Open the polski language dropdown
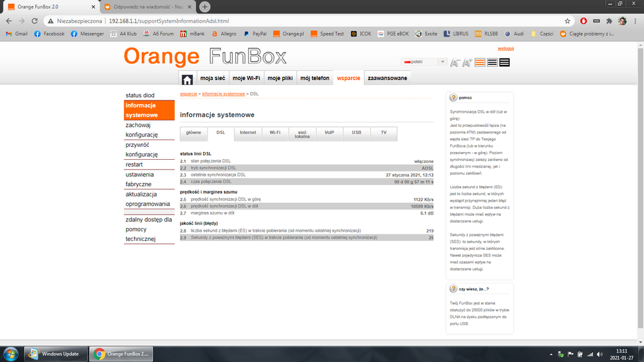The width and height of the screenshot is (644, 362). (x=424, y=62)
